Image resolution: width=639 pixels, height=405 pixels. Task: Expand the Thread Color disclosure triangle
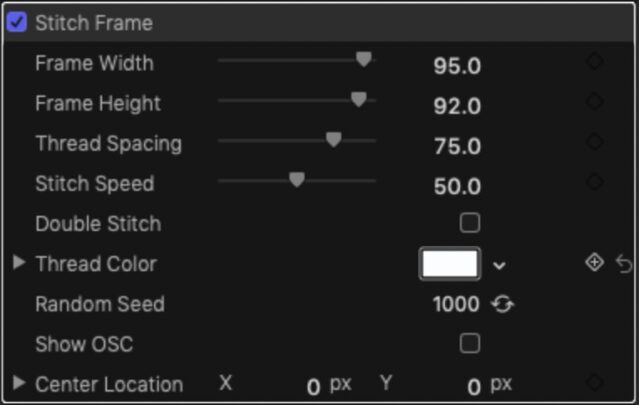pos(19,263)
